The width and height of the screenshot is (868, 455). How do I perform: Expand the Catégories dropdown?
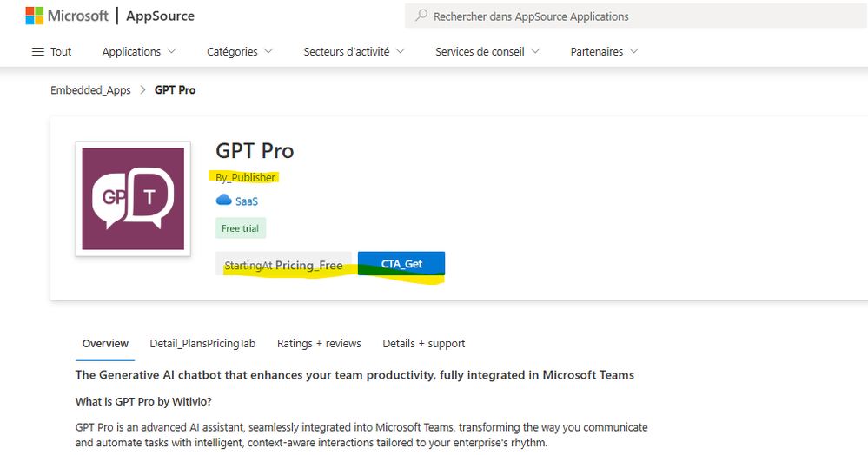click(240, 51)
